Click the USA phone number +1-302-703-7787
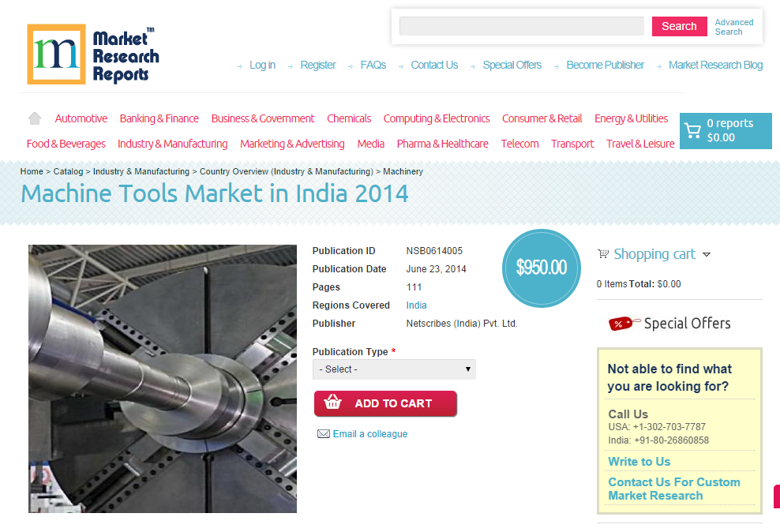This screenshot has width=780, height=532. (x=669, y=427)
